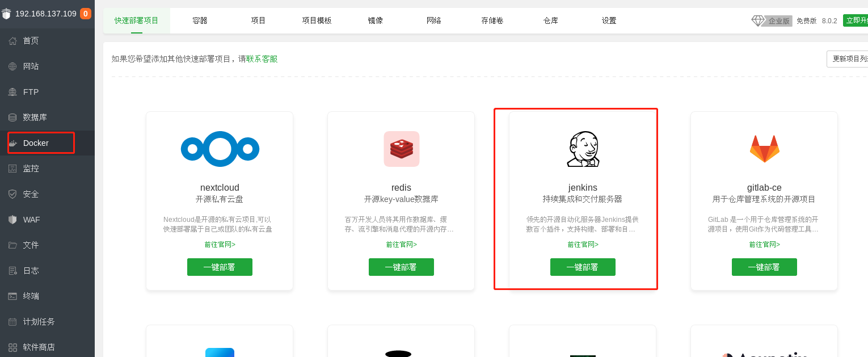Click the 企业版 label
Image resolution: width=868 pixels, height=357 pixels.
click(778, 21)
